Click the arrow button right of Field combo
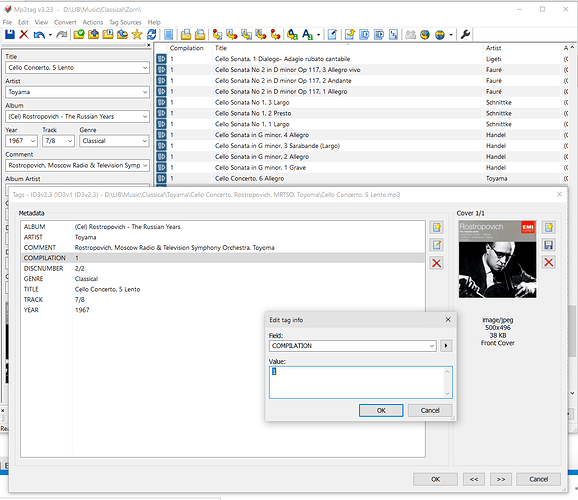The image size is (578, 500). 446,346
